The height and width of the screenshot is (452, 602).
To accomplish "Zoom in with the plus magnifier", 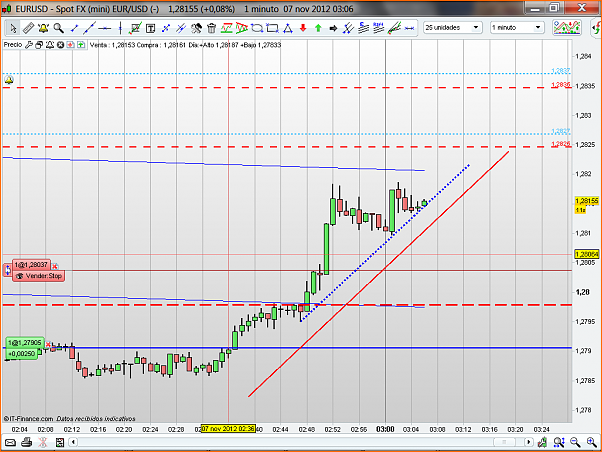I will click(592, 442).
